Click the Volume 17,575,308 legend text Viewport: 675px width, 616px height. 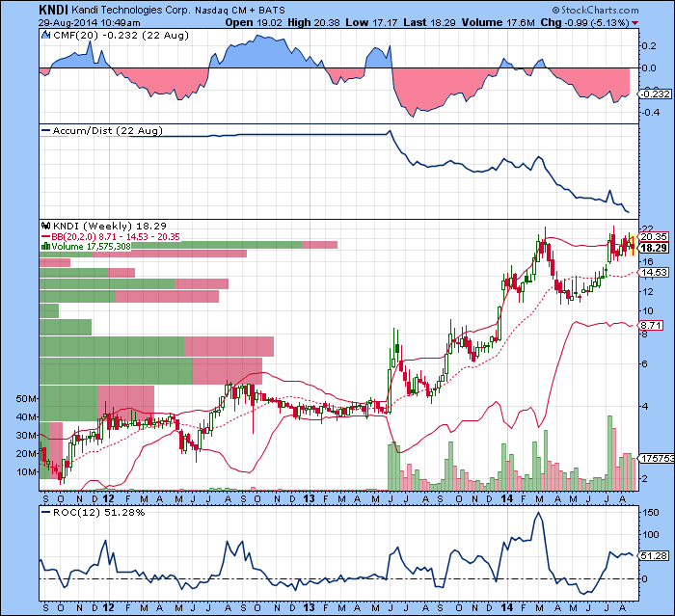pyautogui.click(x=91, y=246)
